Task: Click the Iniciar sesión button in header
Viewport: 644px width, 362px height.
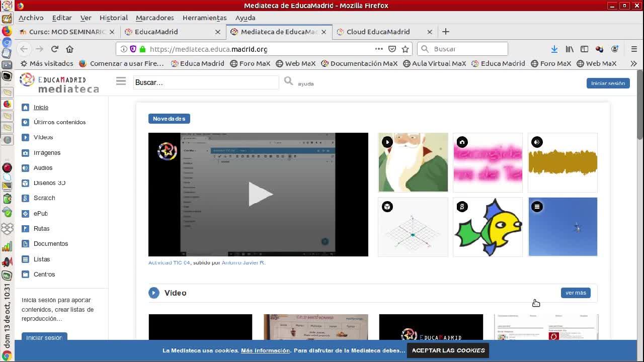Action: [608, 83]
